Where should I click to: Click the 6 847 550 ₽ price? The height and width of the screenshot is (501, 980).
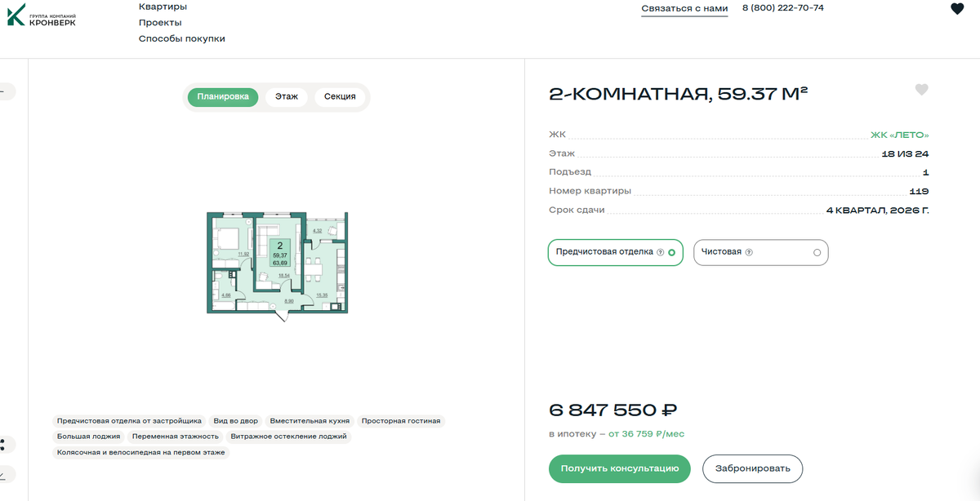point(612,410)
